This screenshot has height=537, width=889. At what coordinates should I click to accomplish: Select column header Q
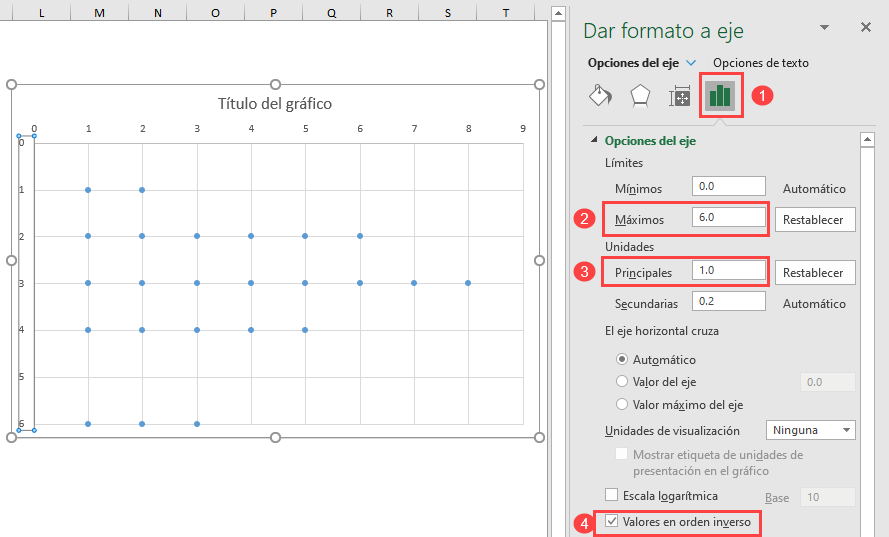[x=331, y=12]
